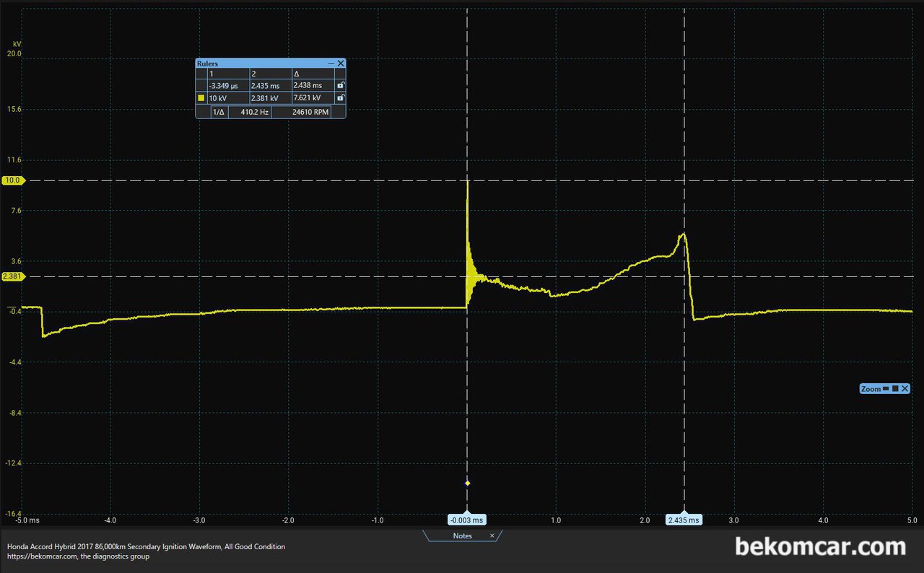Toggle lock on voltage ruler row
924x573 pixels.
click(340, 97)
